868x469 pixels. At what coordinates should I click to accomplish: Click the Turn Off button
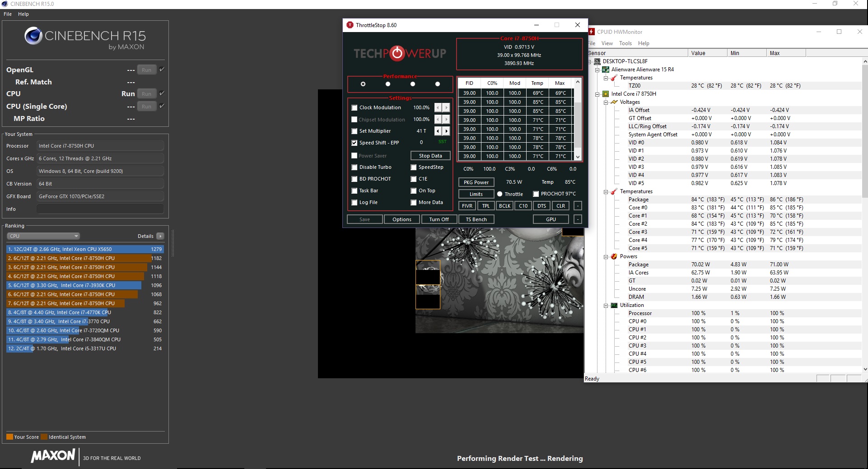(x=439, y=219)
